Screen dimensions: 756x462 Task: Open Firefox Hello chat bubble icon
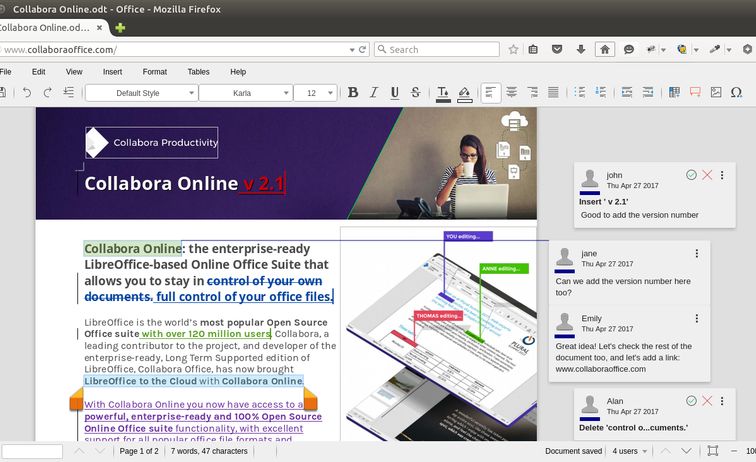coord(629,49)
